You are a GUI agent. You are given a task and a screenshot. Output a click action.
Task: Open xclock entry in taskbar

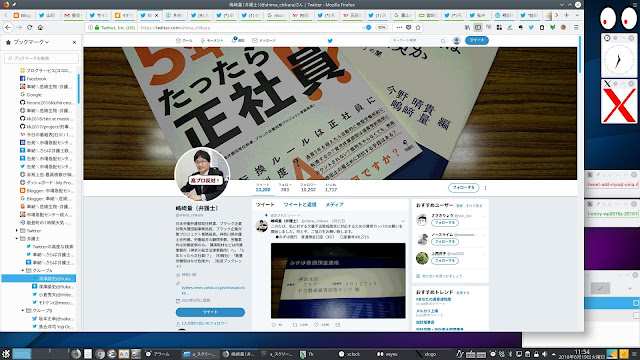(349, 354)
